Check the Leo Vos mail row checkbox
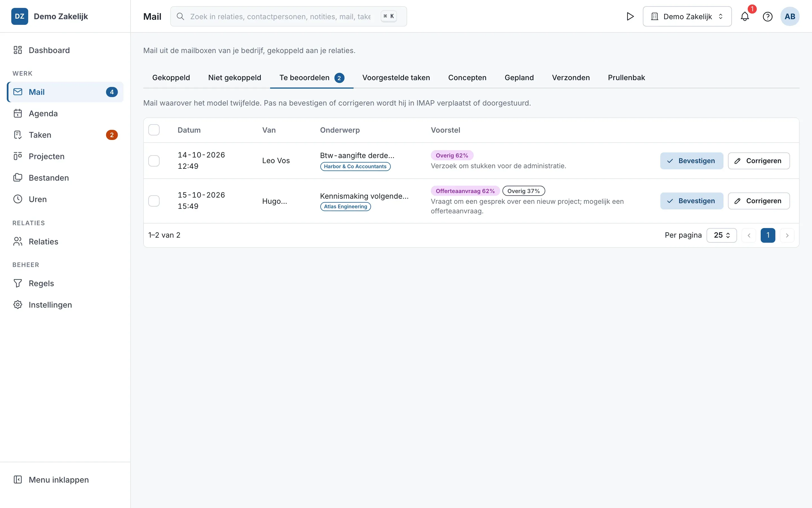This screenshot has width=812, height=508. point(154,161)
